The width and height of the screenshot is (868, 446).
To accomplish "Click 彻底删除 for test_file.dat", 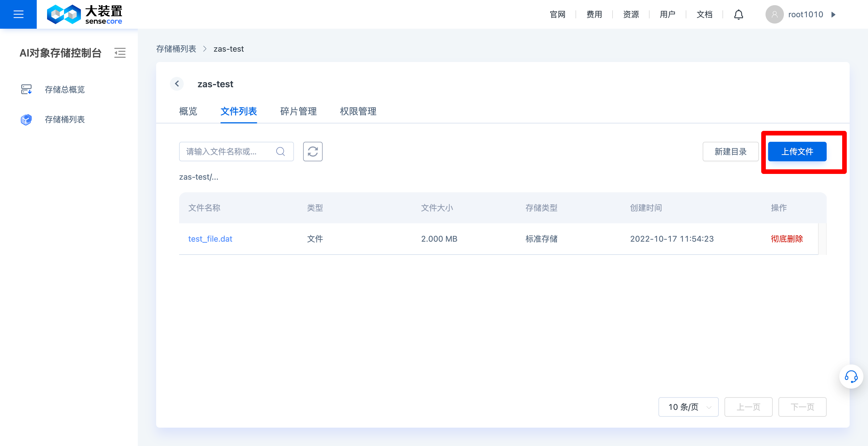I will tap(786, 239).
